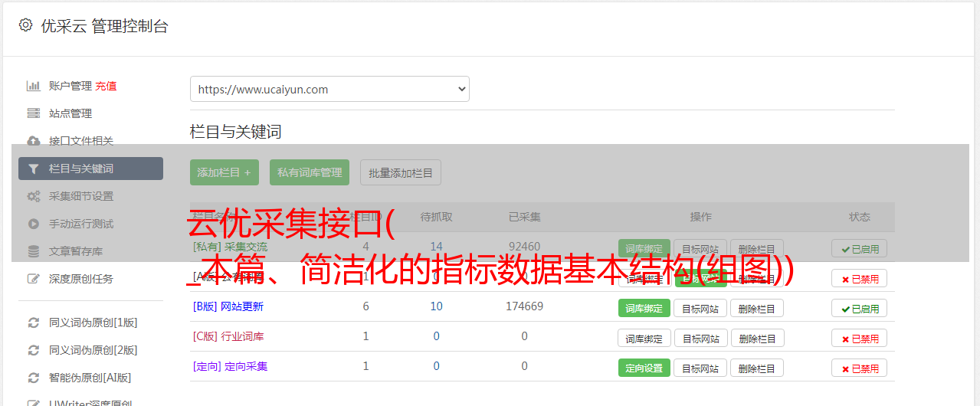
Task: Click the refresh icon for 同义词伪原创[2版]
Action: click(x=33, y=350)
